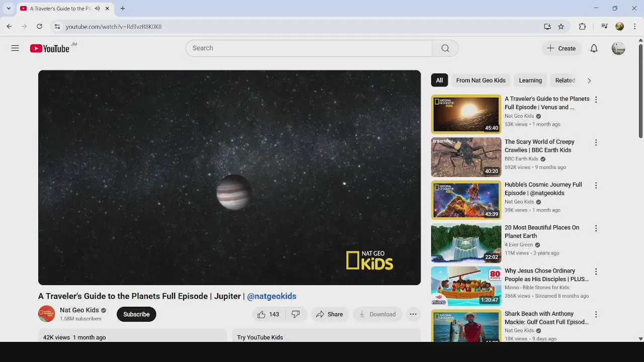Click the search magnifier button
This screenshot has height=362, width=644.
coord(445,48)
